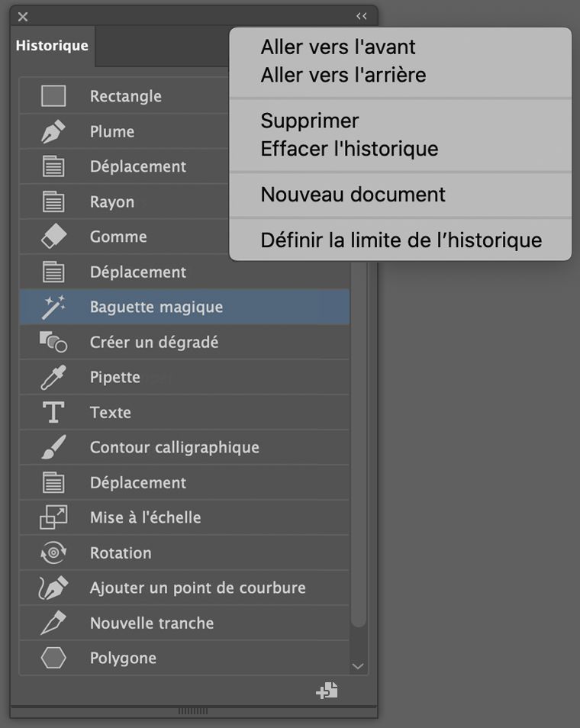
Task: Click the Contour calligraphique brush icon
Action: coord(53,447)
